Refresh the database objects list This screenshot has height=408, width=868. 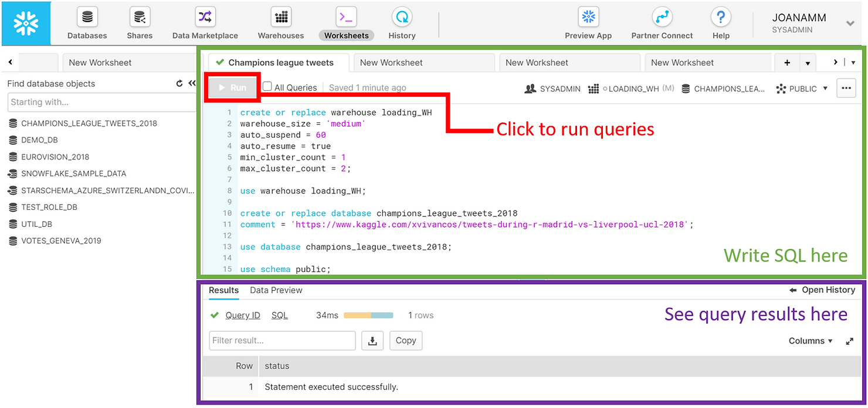click(179, 84)
